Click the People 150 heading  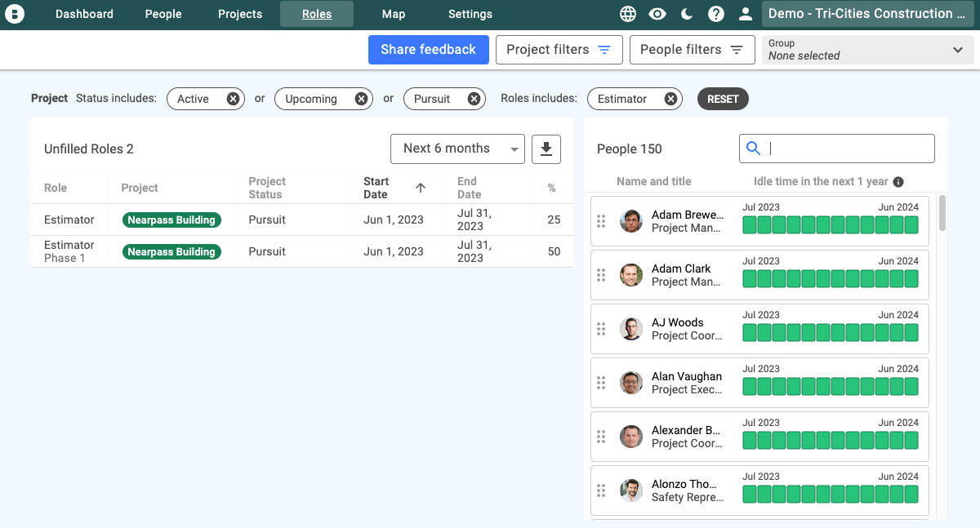click(630, 149)
